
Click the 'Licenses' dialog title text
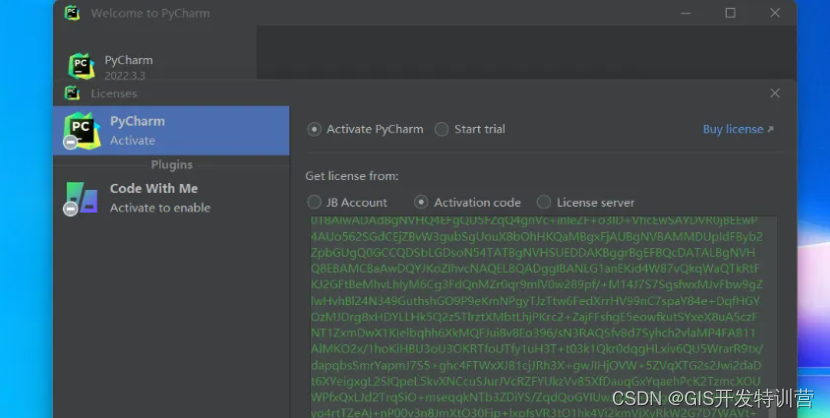coord(114,94)
